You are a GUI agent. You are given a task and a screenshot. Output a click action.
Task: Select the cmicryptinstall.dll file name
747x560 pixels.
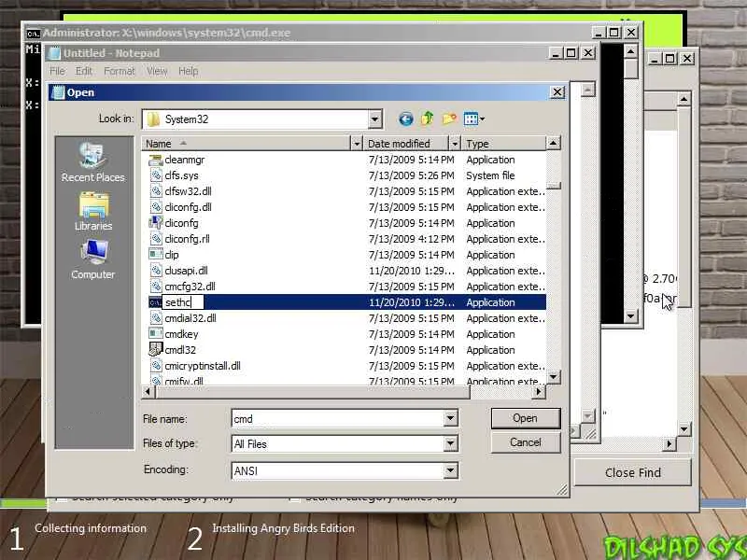click(203, 366)
